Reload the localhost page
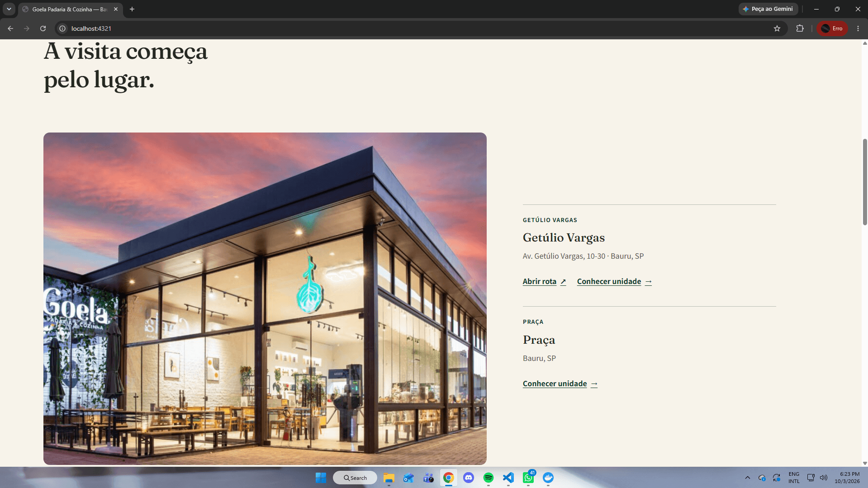Screen dimensions: 868x488 point(43,28)
